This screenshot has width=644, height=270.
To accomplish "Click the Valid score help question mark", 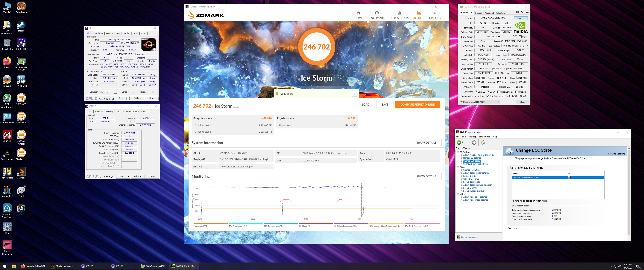I will point(355,94).
